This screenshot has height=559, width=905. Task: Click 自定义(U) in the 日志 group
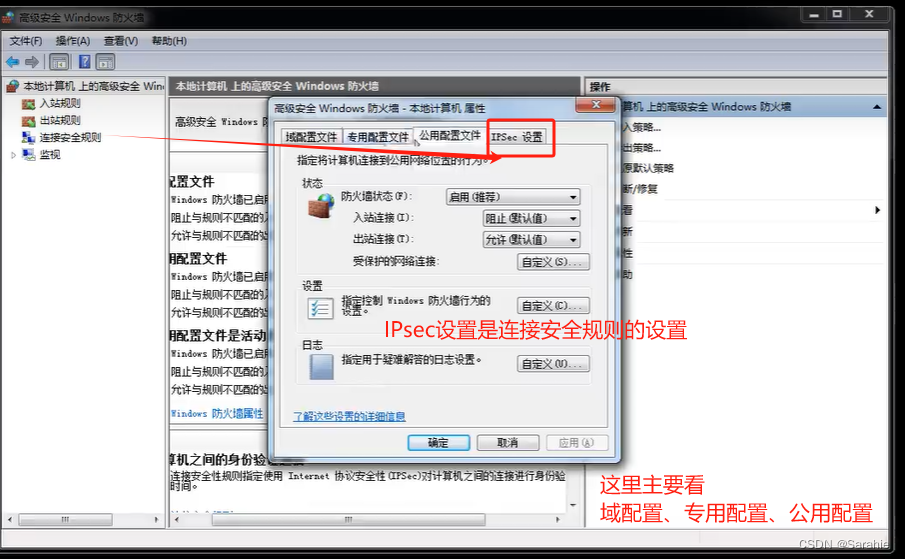553,364
